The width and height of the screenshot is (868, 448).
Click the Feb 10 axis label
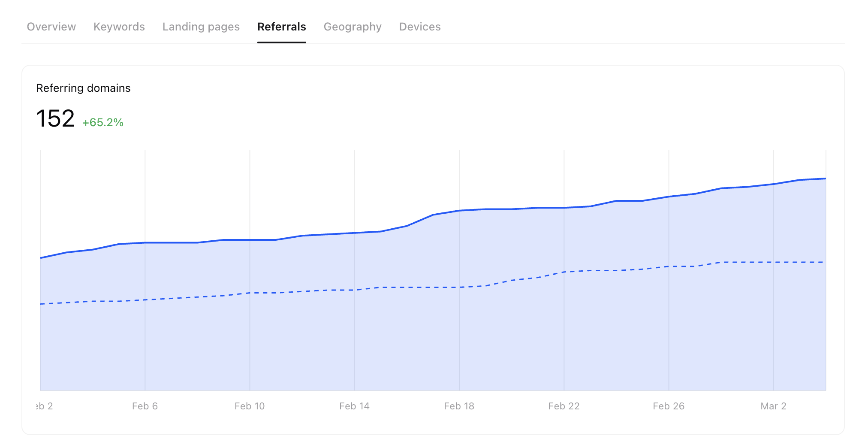250,406
